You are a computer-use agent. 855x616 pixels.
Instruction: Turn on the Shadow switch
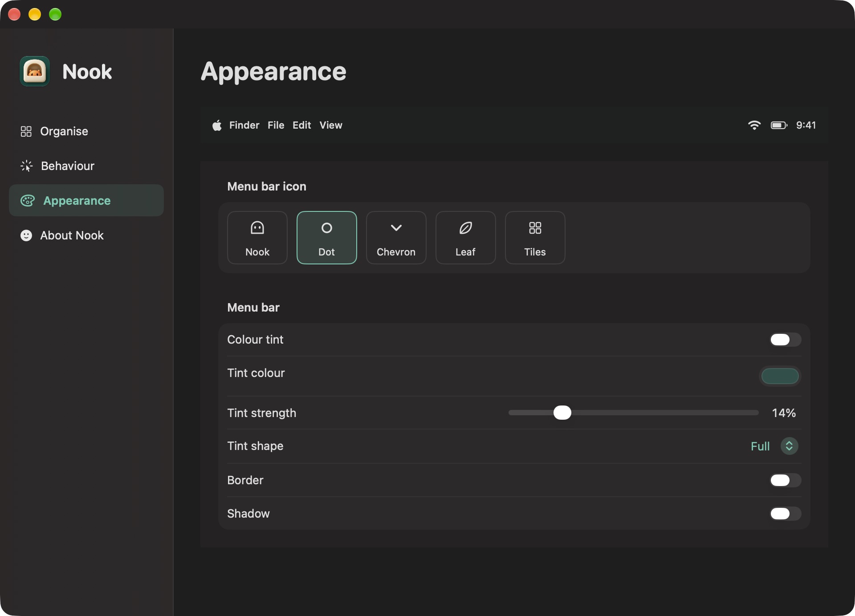point(786,514)
